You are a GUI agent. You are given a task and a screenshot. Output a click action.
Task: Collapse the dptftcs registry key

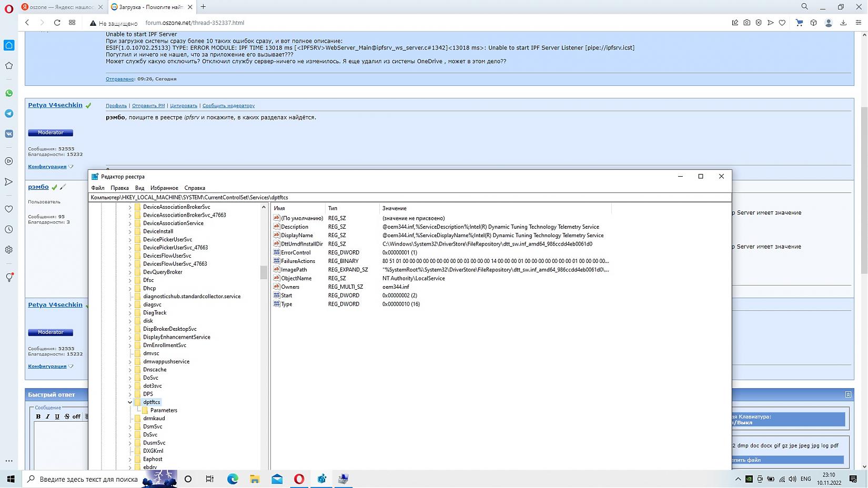[x=130, y=402]
